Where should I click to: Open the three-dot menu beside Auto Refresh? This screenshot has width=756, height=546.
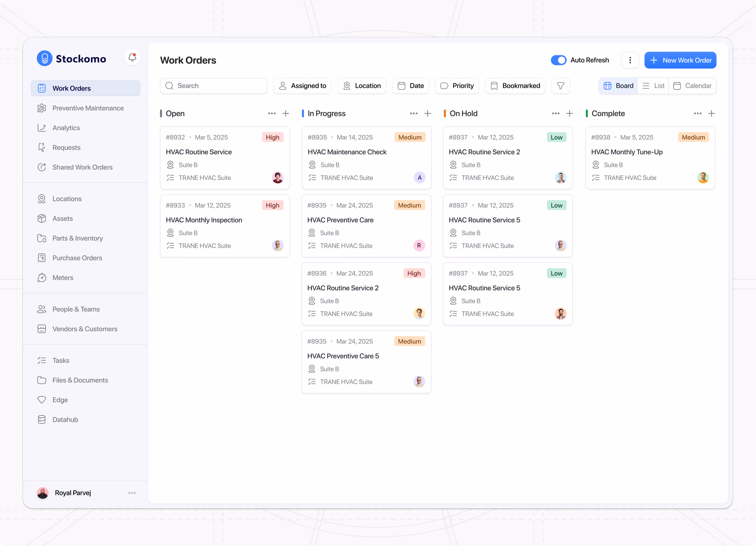(x=630, y=60)
